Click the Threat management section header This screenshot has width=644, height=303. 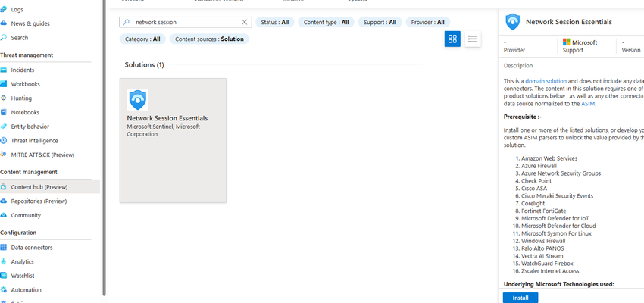[x=27, y=55]
